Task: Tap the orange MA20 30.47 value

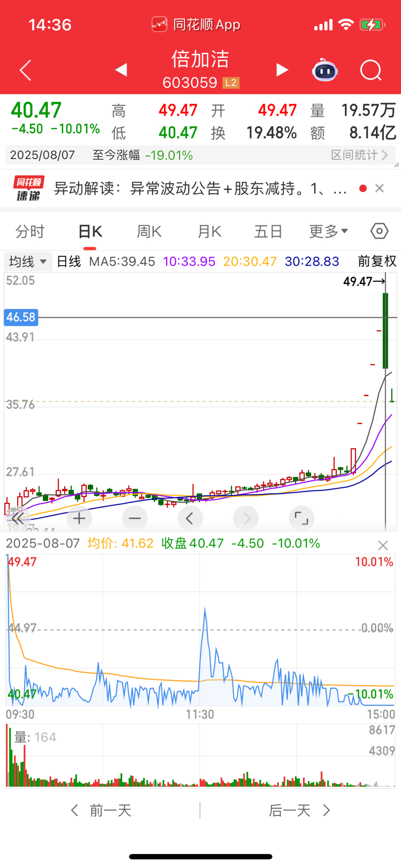Action: 250,261
